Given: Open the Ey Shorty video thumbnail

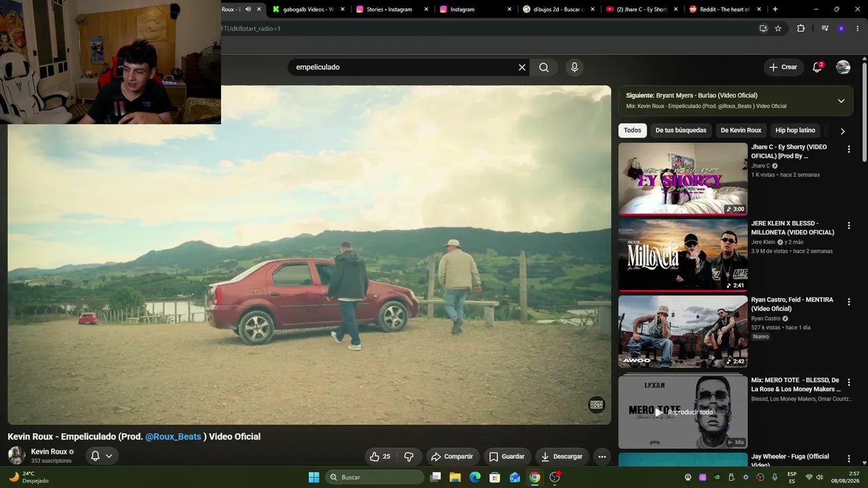Looking at the screenshot, I should coord(683,179).
